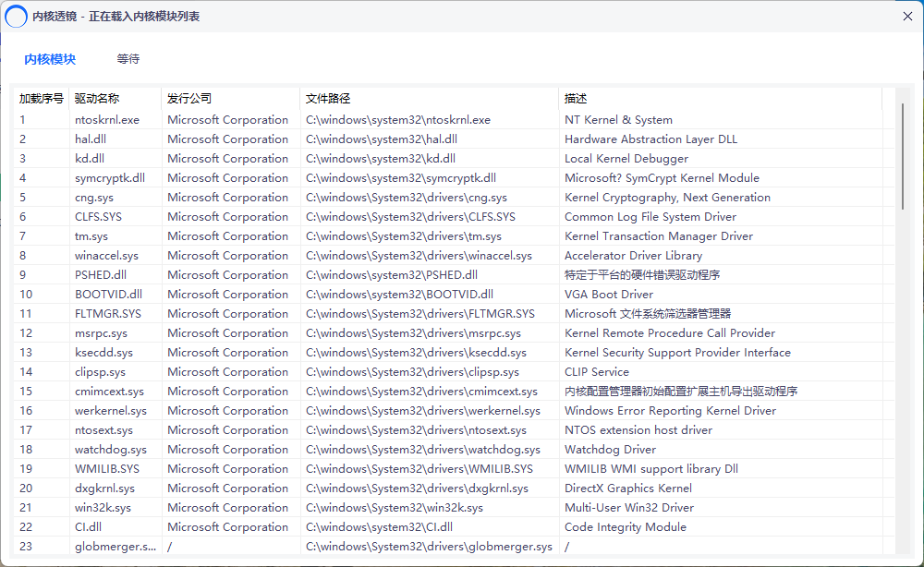Viewport: 924px width, 567px height.
Task: Click the Kernel Lens app logo icon
Action: click(x=15, y=16)
